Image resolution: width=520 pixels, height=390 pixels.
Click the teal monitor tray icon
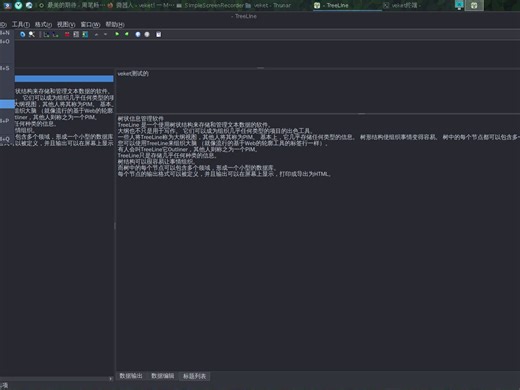point(459,5)
